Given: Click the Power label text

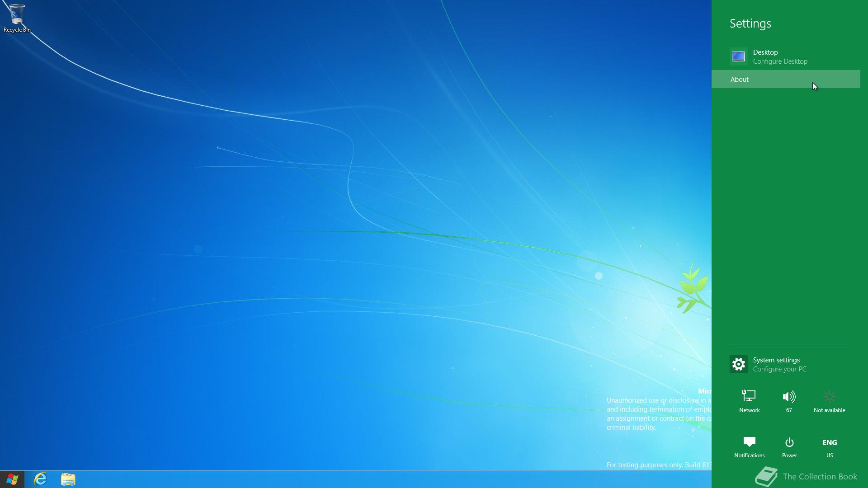Looking at the screenshot, I should [x=789, y=455].
